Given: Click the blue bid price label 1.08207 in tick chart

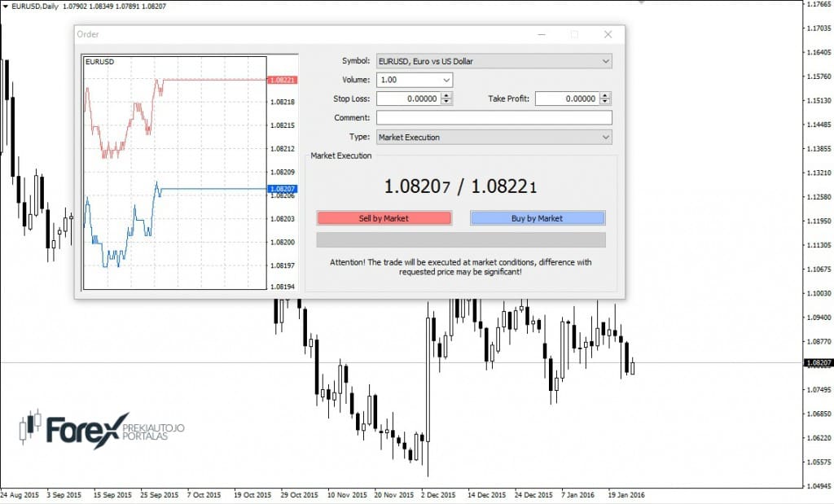Looking at the screenshot, I should click(x=283, y=189).
